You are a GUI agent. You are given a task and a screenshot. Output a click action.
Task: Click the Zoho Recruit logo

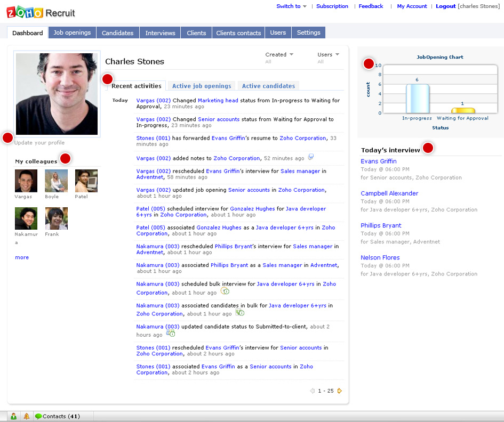(41, 13)
